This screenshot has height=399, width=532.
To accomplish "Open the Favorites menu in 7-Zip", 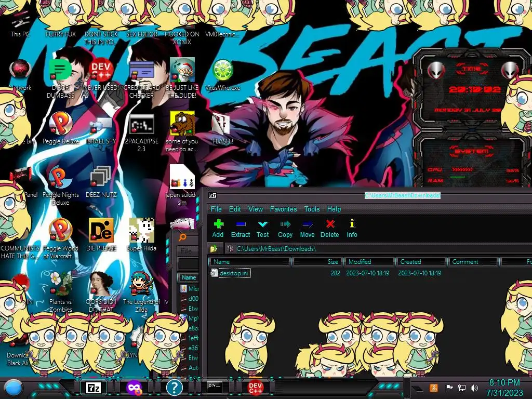I will click(283, 209).
